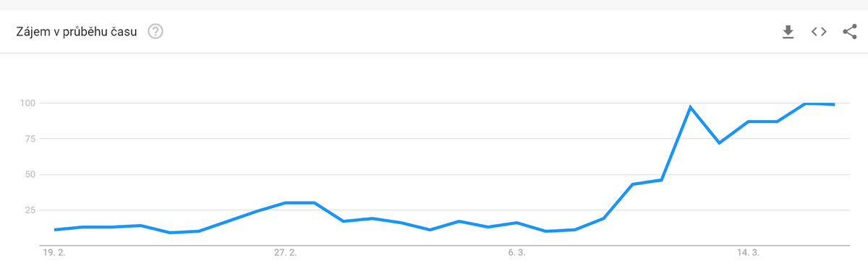Download the chart data as CSV
Screen dimensions: 868x279
click(788, 32)
